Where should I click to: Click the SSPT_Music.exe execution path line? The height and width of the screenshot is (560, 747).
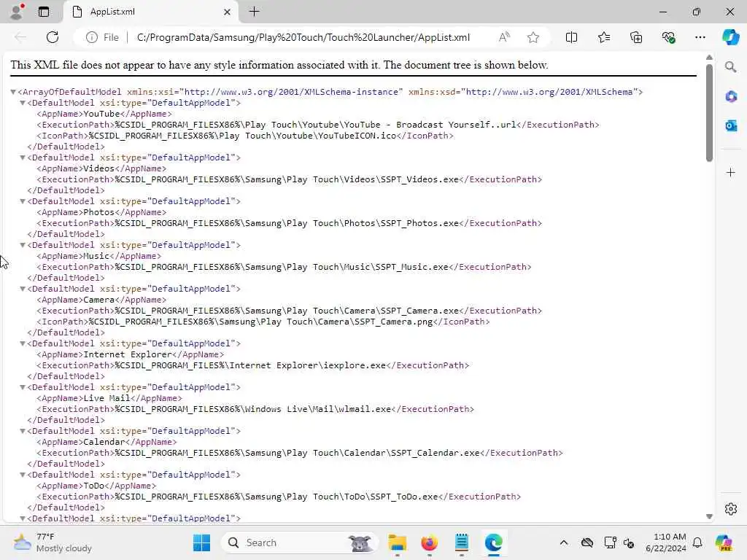click(284, 267)
